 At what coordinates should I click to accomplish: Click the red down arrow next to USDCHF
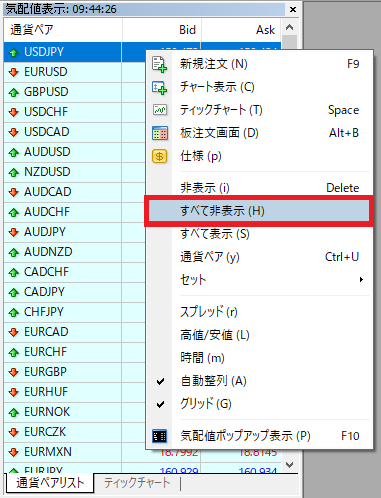coord(14,112)
